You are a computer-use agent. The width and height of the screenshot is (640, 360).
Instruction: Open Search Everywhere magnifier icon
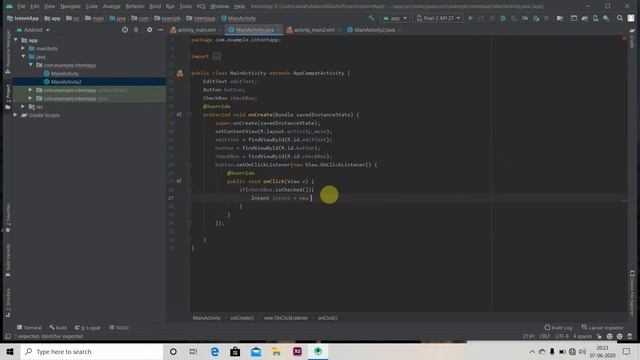pyautogui.click(x=620, y=18)
